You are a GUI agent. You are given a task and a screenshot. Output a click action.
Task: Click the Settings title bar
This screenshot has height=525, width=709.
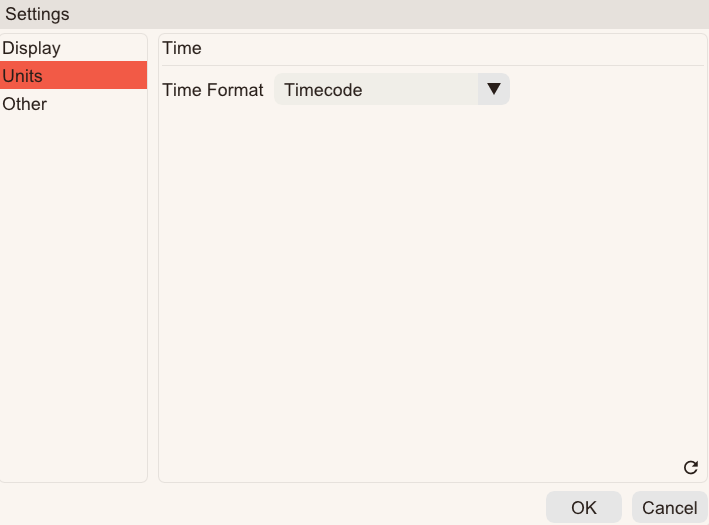pos(354,14)
